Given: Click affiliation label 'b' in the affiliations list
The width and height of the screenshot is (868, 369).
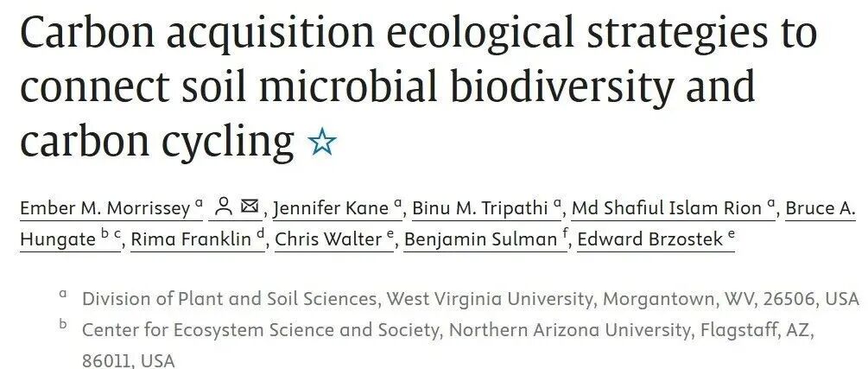Looking at the screenshot, I should click(x=63, y=326).
